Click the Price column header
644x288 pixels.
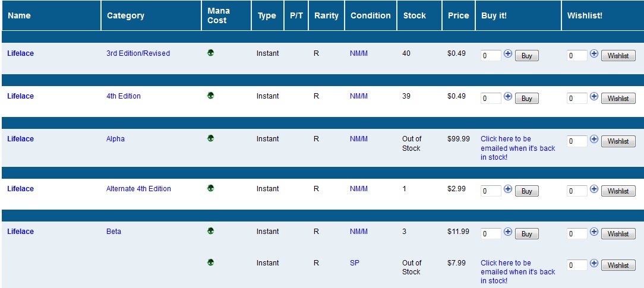pos(458,15)
